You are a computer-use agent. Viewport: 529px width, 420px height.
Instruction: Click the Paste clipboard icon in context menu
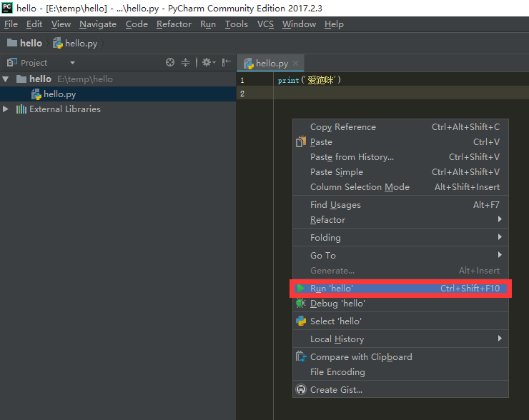click(301, 142)
